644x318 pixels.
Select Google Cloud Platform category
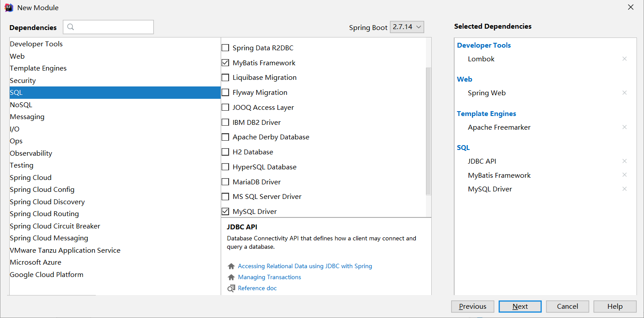(115, 274)
